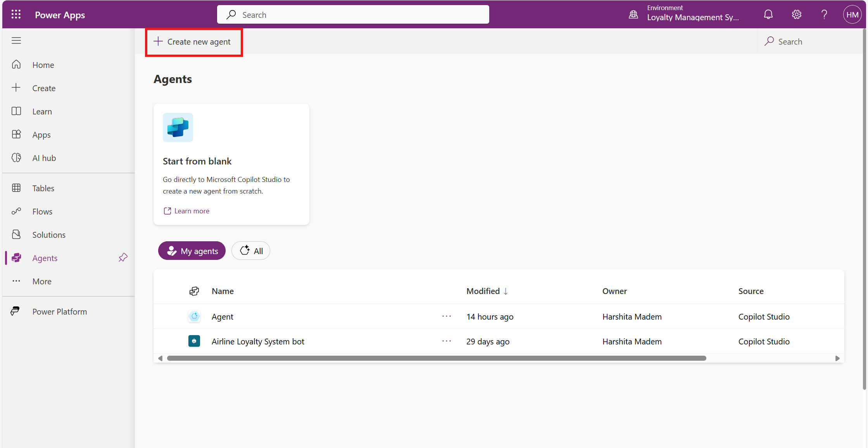Open the settings gear icon

tap(796, 15)
